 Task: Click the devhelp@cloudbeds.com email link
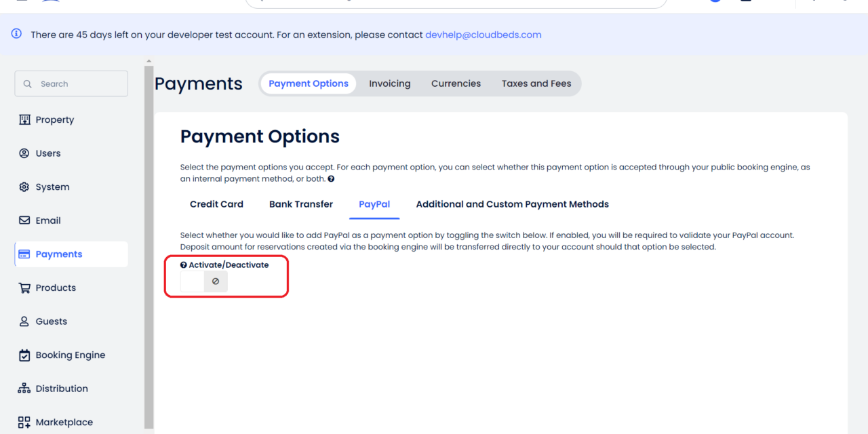[484, 34]
